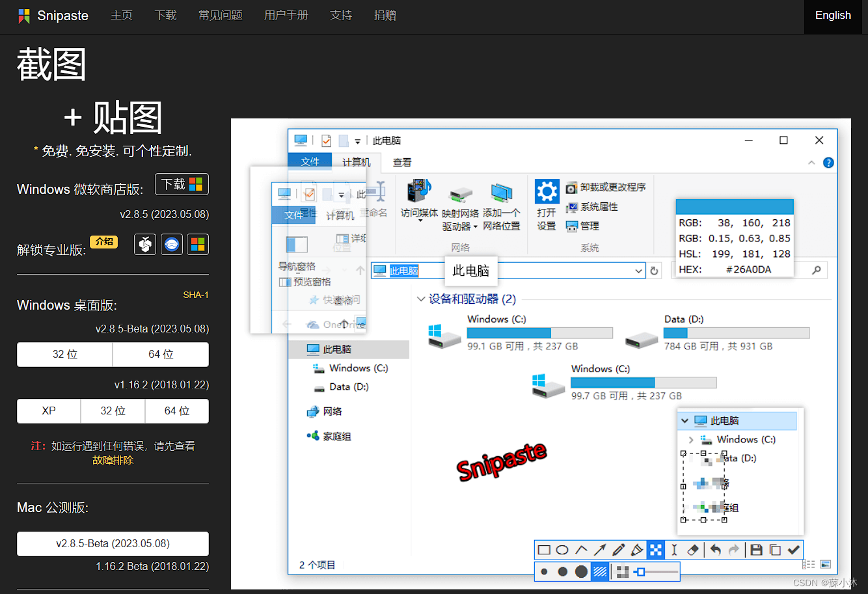
Task: Click the yellow 介绍 badge
Action: (x=104, y=242)
